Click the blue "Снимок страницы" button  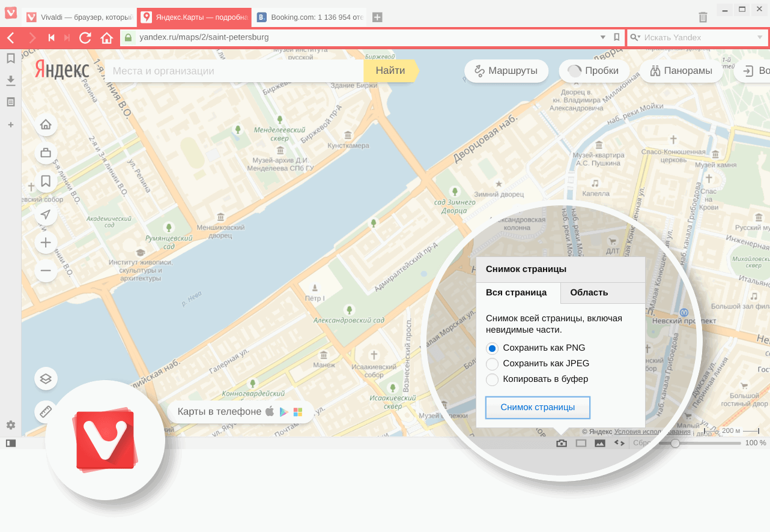coord(538,407)
